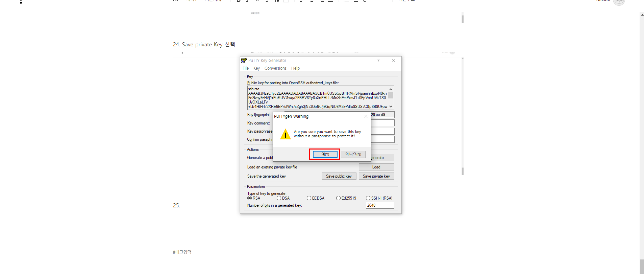
Task: Select the Ed25519 key type
Action: click(346, 198)
